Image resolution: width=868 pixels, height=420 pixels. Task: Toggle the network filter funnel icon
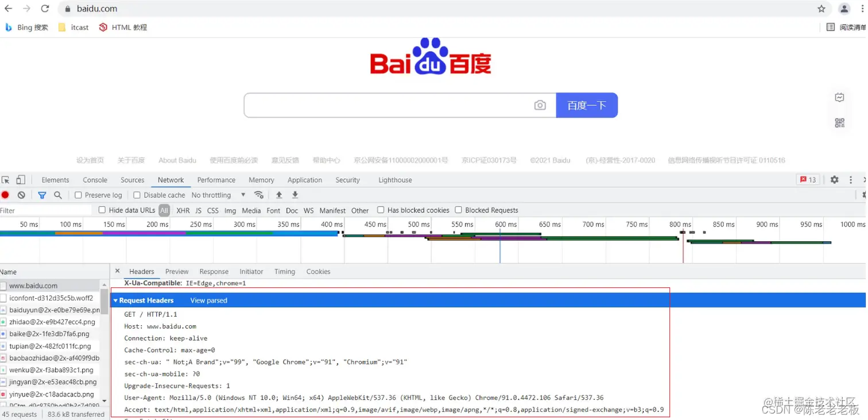pos(42,195)
